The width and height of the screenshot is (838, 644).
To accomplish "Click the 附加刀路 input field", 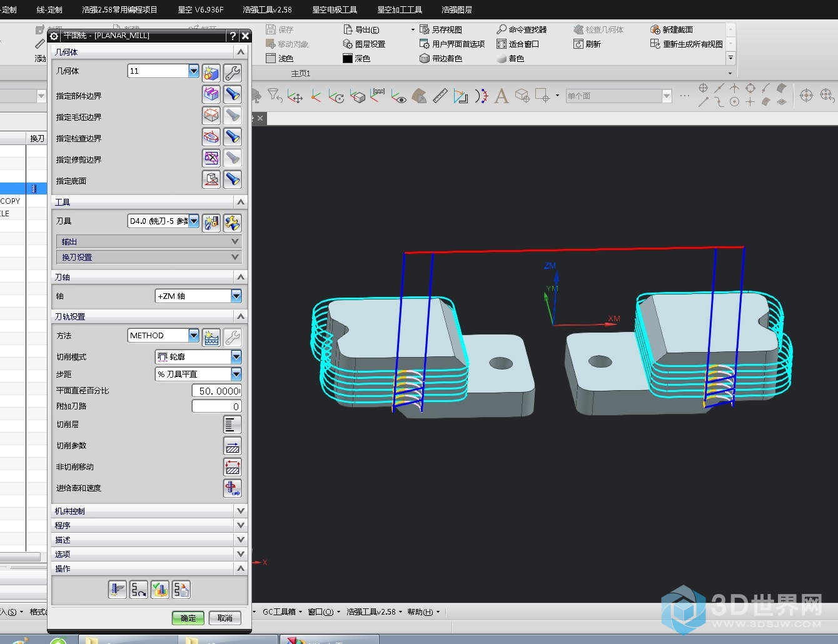I will (x=216, y=406).
